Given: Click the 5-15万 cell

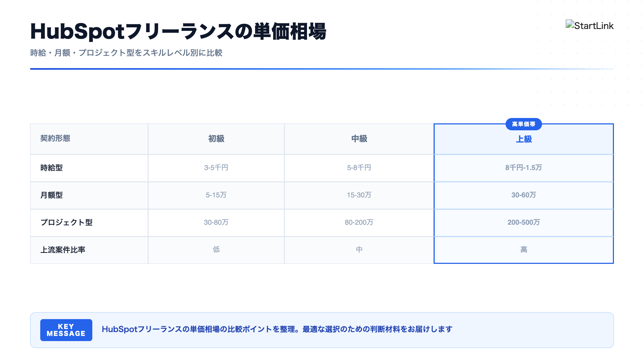Looking at the screenshot, I should [x=216, y=195].
